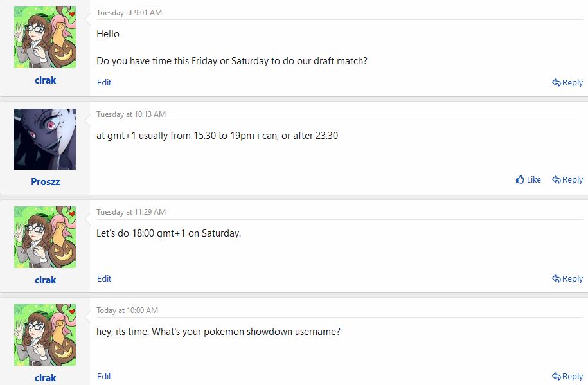This screenshot has width=588, height=385.
Task: Open clrak's avatar on the showdown username message
Action: (x=45, y=335)
